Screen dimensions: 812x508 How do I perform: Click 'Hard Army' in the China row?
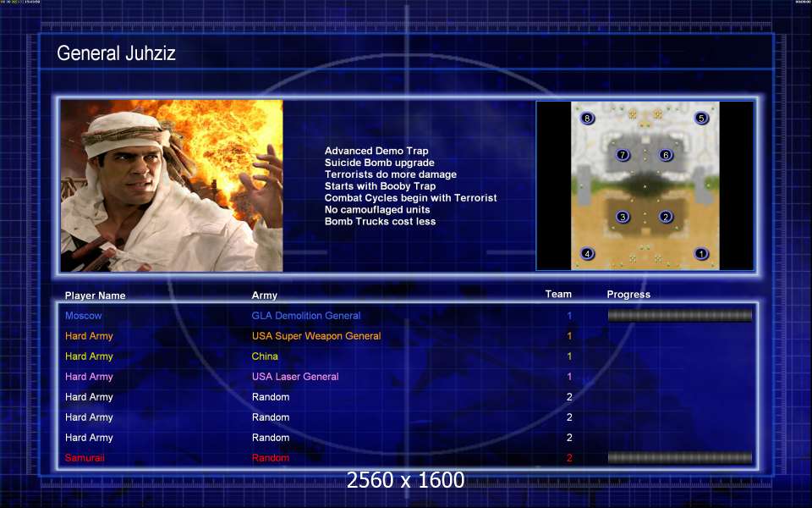coord(89,356)
